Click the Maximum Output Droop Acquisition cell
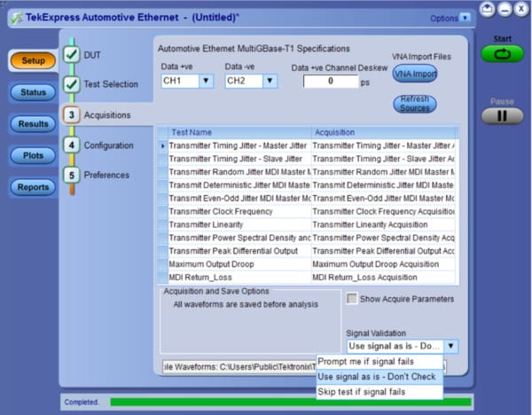 pyautogui.click(x=383, y=264)
